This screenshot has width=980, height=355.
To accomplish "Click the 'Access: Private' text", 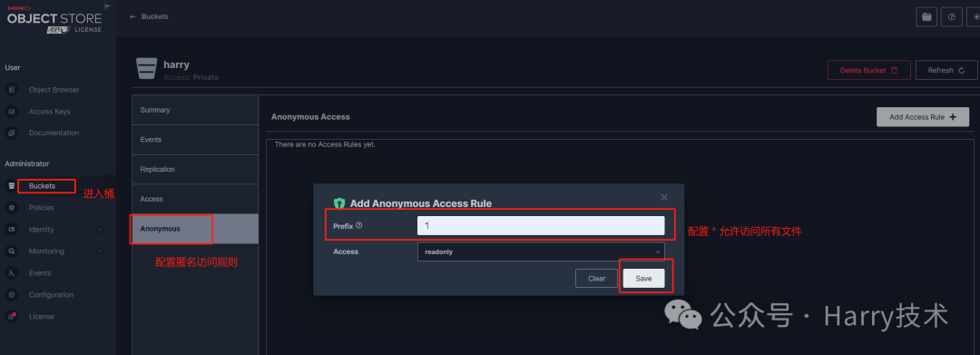I will tap(191, 77).
